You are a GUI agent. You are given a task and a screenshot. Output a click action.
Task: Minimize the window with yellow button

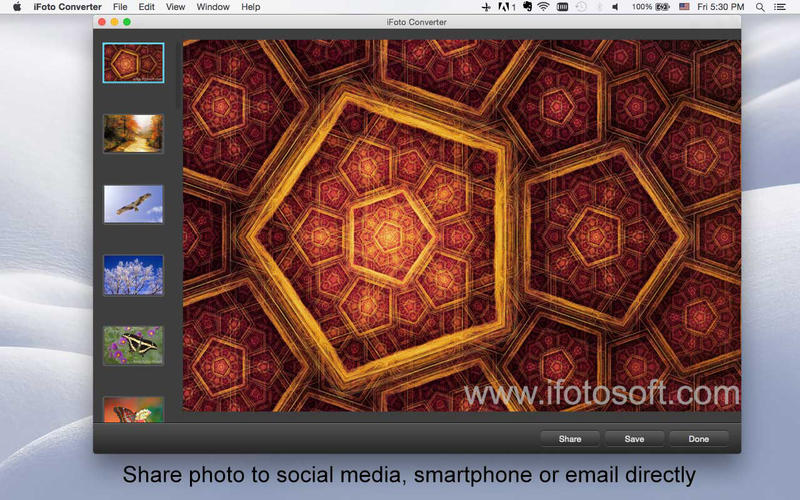114,22
